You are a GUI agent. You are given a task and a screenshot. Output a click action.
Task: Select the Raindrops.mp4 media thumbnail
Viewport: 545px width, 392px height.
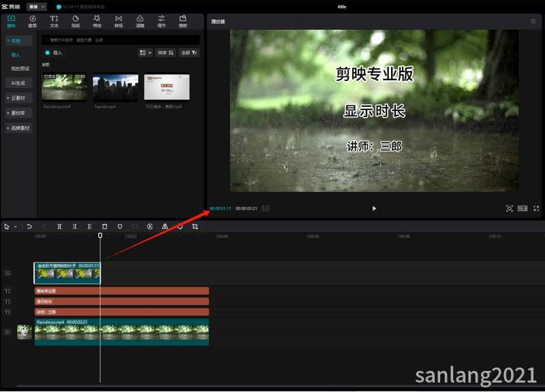[64, 87]
